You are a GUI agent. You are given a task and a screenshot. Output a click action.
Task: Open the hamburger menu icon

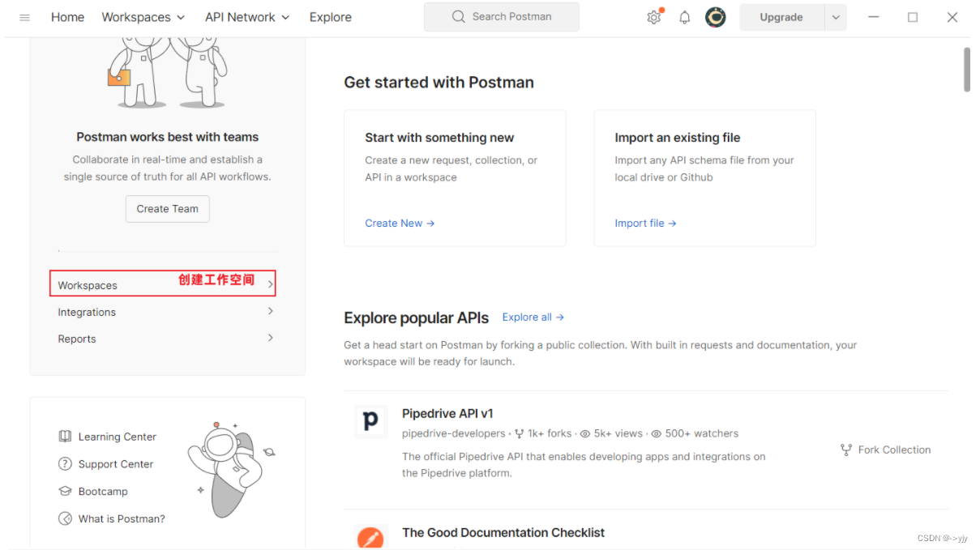click(x=24, y=17)
